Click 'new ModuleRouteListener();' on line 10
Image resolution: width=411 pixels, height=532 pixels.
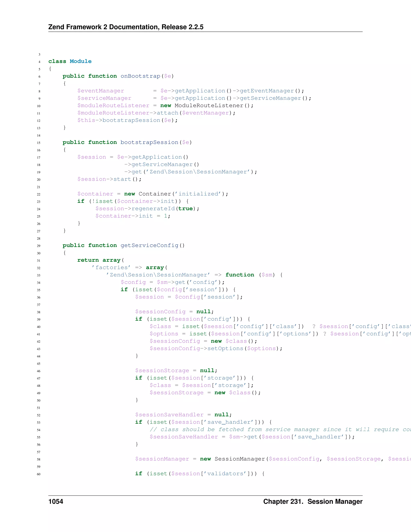point(207,105)
